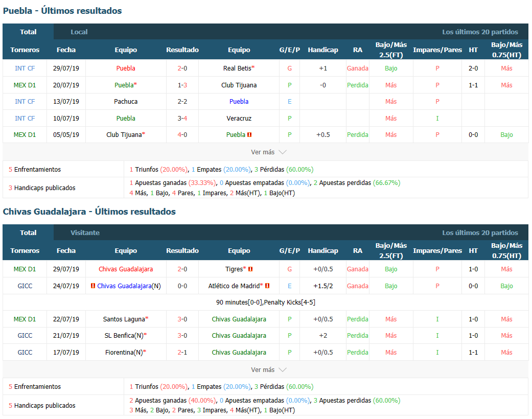Click the 4-0 result at Club Tijuana
This screenshot has height=419, width=532.
pyautogui.click(x=182, y=135)
